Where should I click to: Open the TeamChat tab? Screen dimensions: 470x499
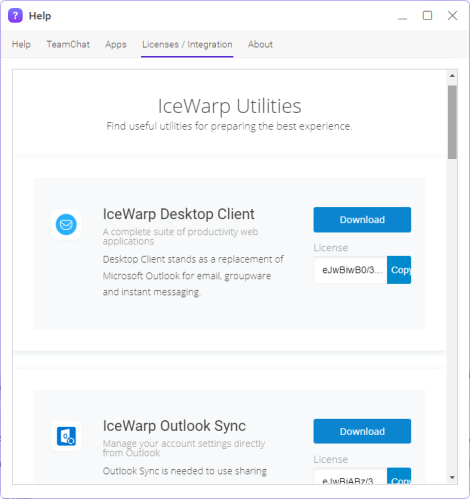click(x=68, y=44)
